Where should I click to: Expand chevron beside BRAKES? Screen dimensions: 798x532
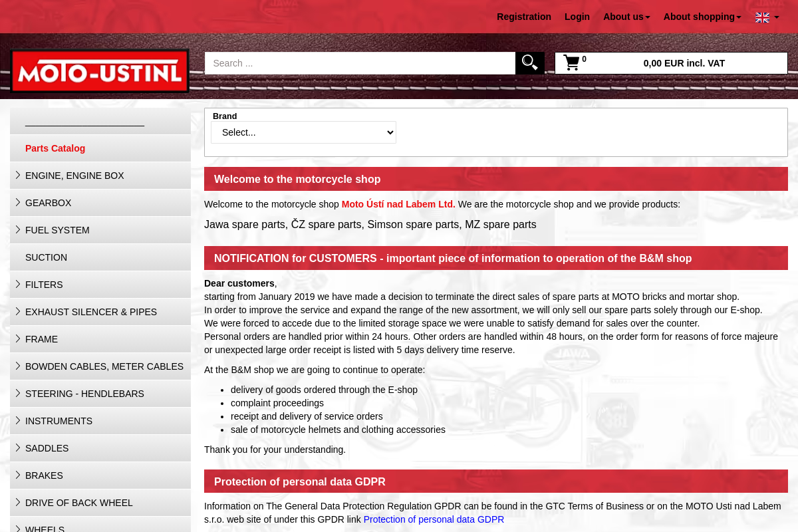coord(18,475)
